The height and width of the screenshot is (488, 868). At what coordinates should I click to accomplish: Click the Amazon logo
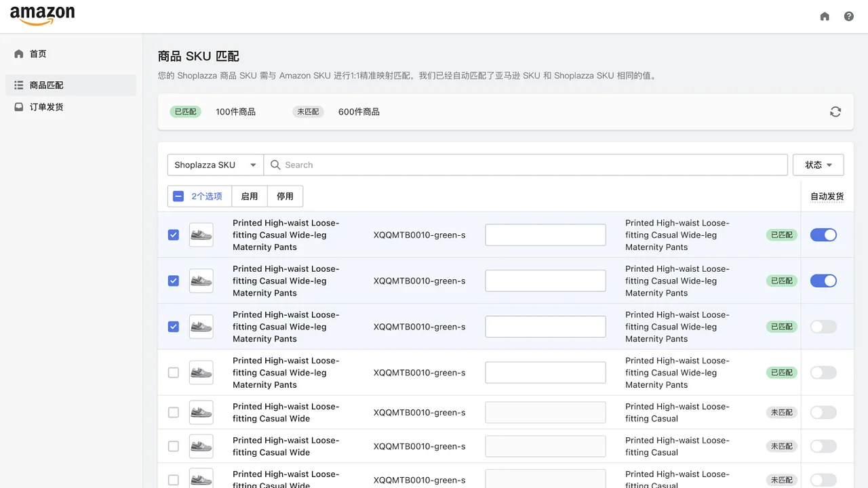pyautogui.click(x=42, y=15)
